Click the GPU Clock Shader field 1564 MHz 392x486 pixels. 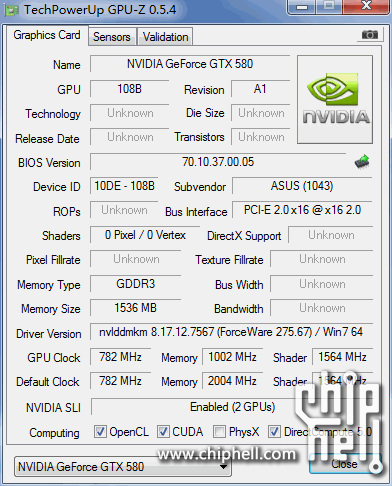(x=342, y=357)
